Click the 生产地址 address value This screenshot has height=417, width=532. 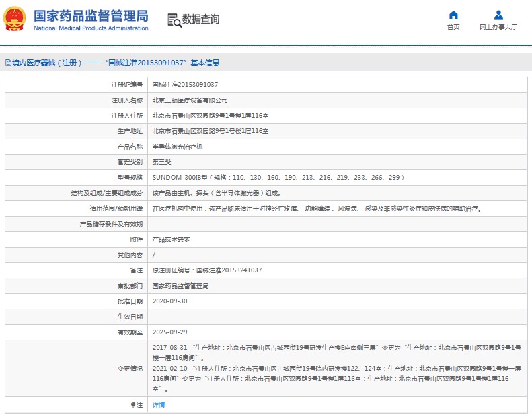(x=210, y=131)
